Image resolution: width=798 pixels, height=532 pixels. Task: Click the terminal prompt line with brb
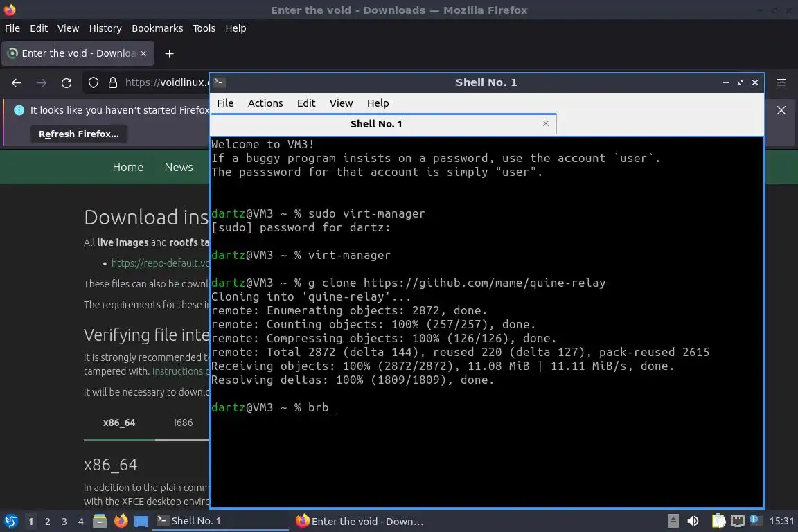274,408
